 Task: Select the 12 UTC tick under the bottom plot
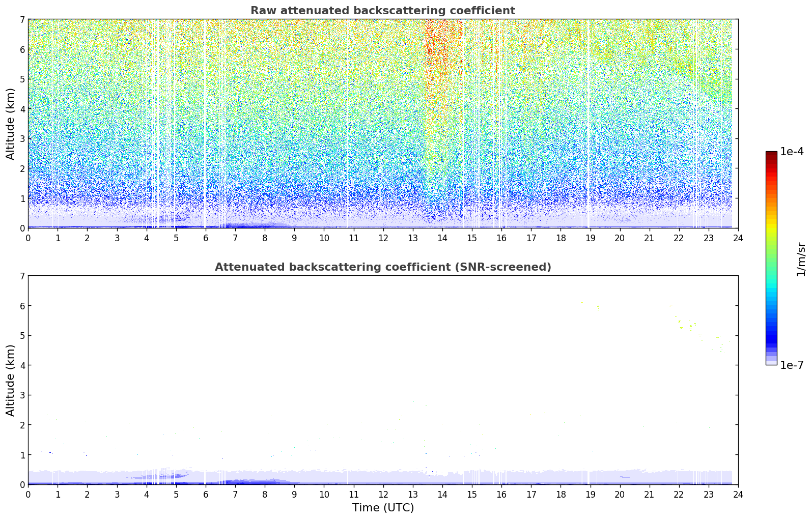pos(383,495)
